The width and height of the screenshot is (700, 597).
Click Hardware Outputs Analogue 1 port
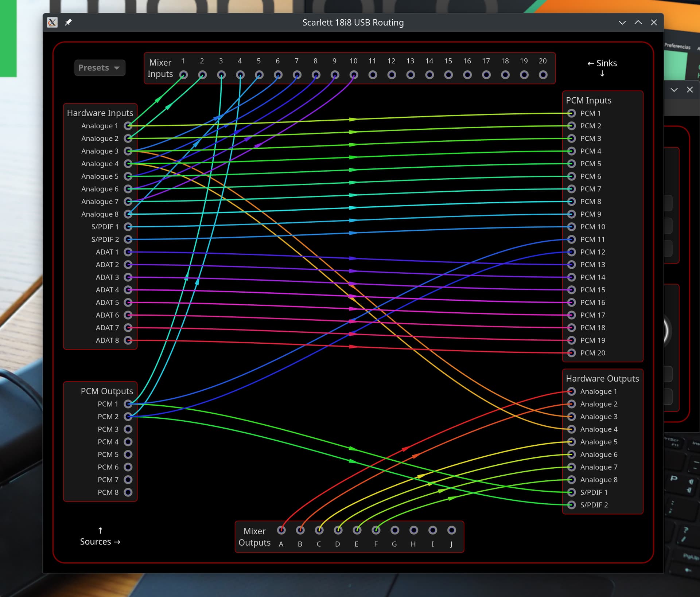tap(572, 391)
